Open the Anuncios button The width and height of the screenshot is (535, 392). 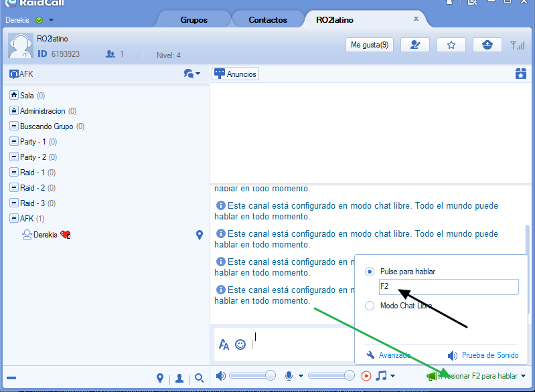(x=235, y=74)
